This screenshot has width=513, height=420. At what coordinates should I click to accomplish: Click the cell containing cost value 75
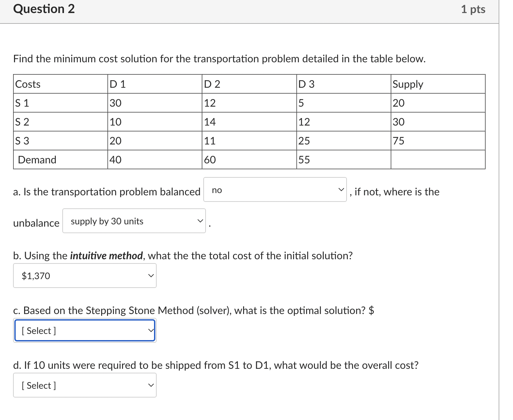[397, 141]
